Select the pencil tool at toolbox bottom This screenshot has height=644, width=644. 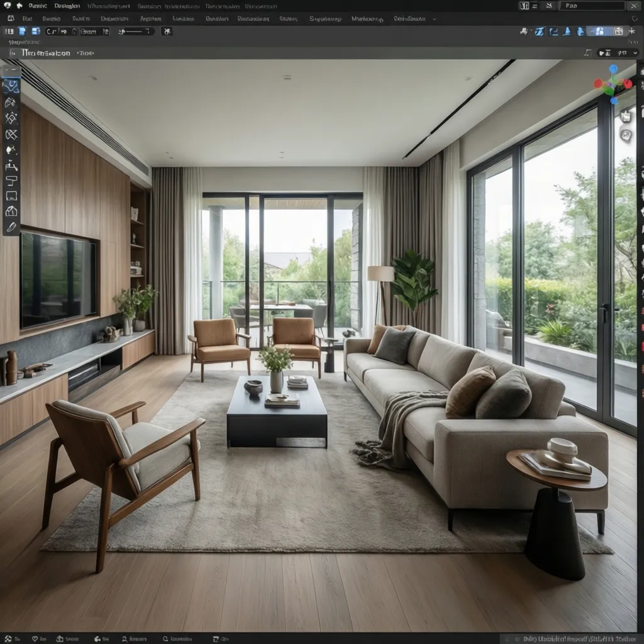click(11, 227)
